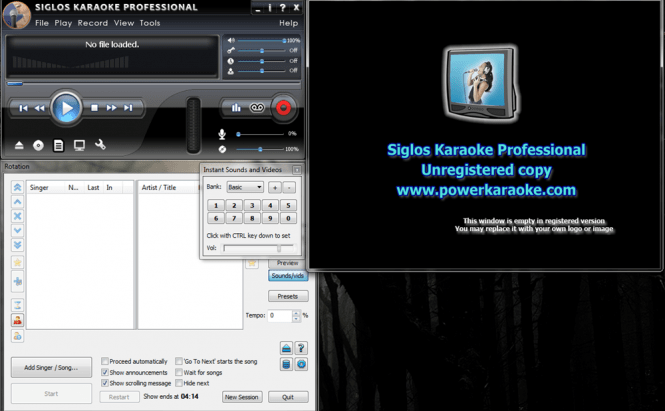Move singer up one arrow icon
The width and height of the screenshot is (665, 411).
click(x=17, y=201)
